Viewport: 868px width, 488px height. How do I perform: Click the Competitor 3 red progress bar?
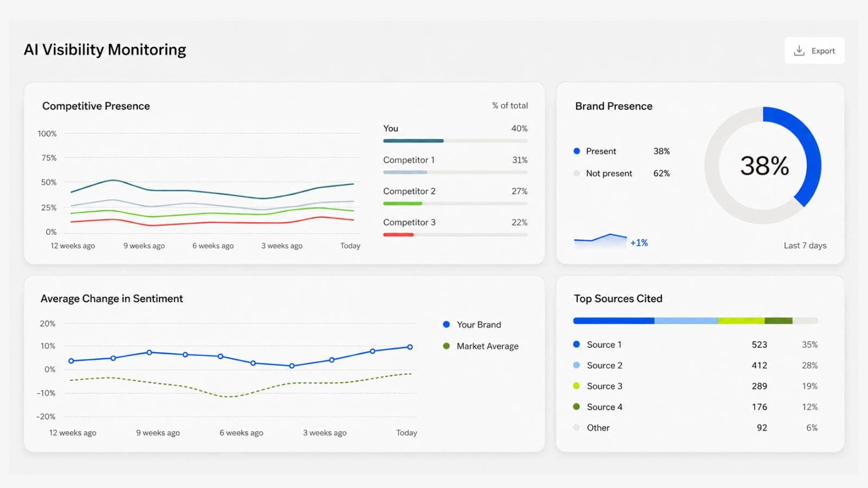point(455,235)
